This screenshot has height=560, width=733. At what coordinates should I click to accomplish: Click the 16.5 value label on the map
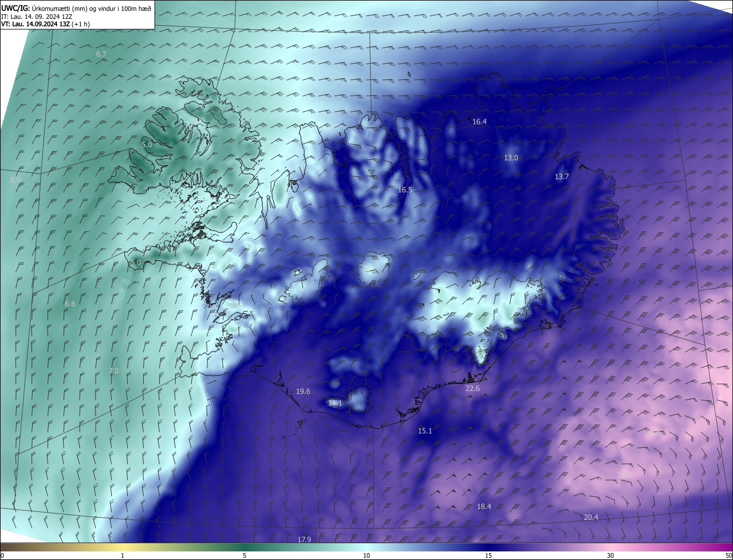coord(405,190)
